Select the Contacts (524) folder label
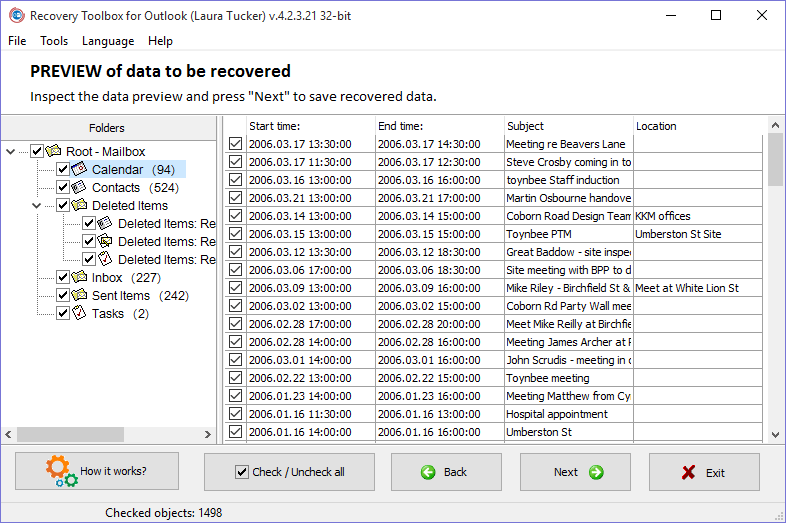The height and width of the screenshot is (523, 786). click(x=135, y=188)
